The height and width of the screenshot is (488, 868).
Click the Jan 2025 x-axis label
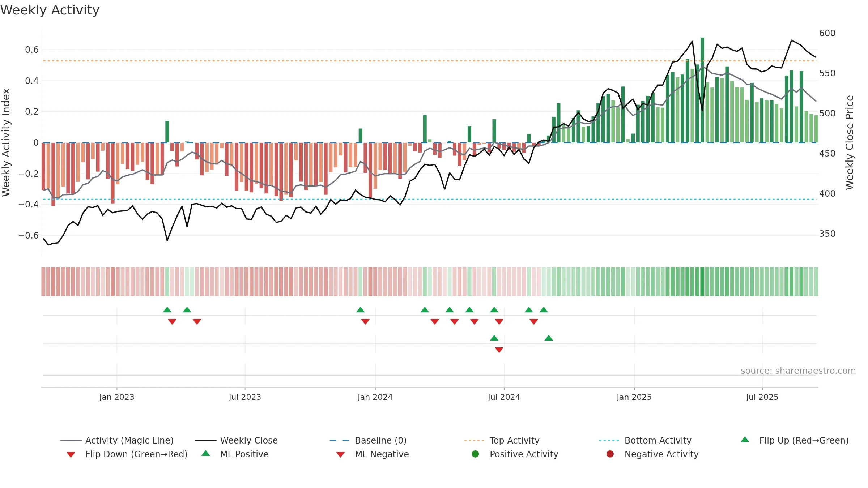pyautogui.click(x=634, y=397)
